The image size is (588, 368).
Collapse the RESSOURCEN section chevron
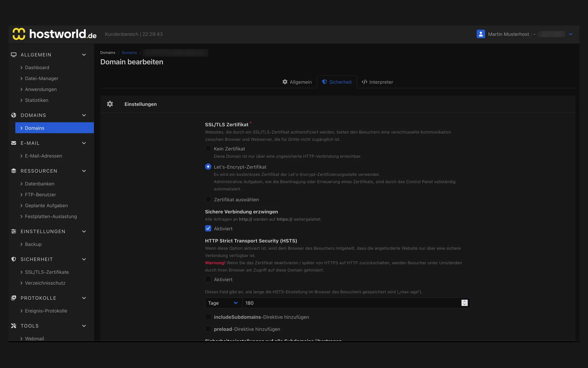point(84,171)
